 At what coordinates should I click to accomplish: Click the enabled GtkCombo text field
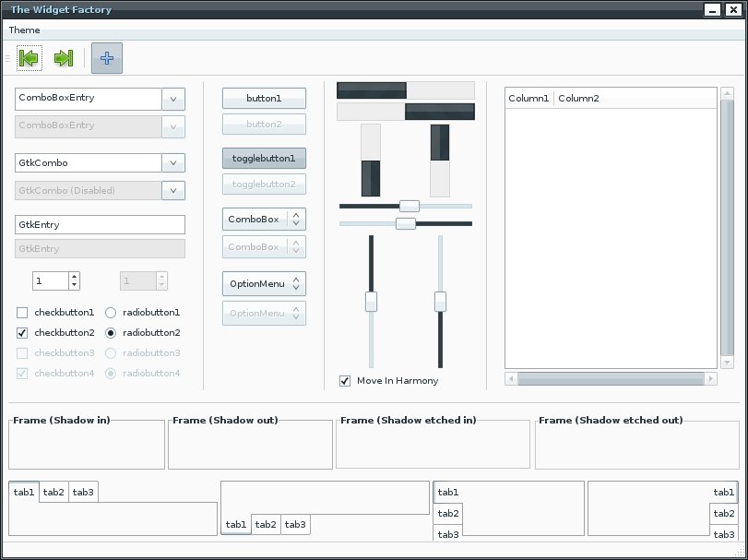point(89,162)
